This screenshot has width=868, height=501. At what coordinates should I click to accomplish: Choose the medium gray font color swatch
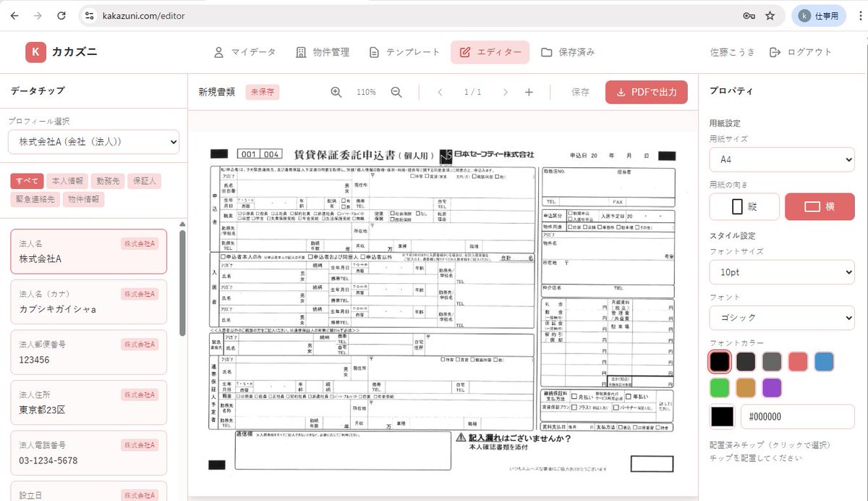click(772, 361)
